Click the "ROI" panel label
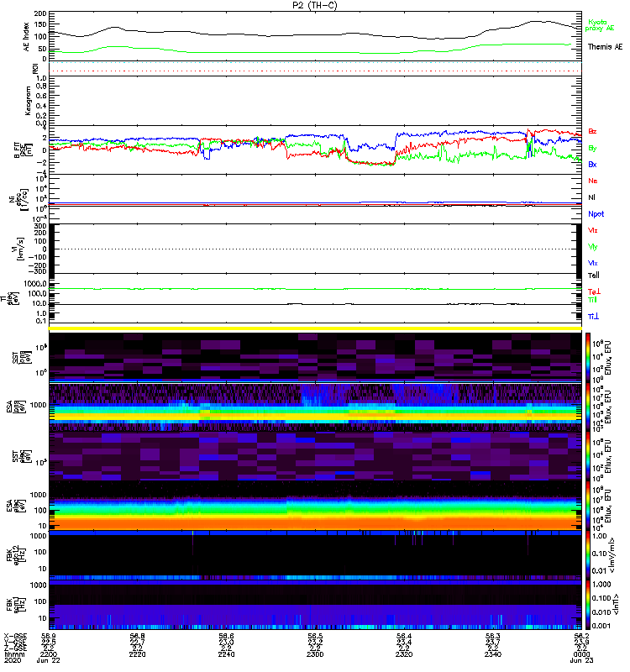The image size is (630, 672). click(x=35, y=68)
